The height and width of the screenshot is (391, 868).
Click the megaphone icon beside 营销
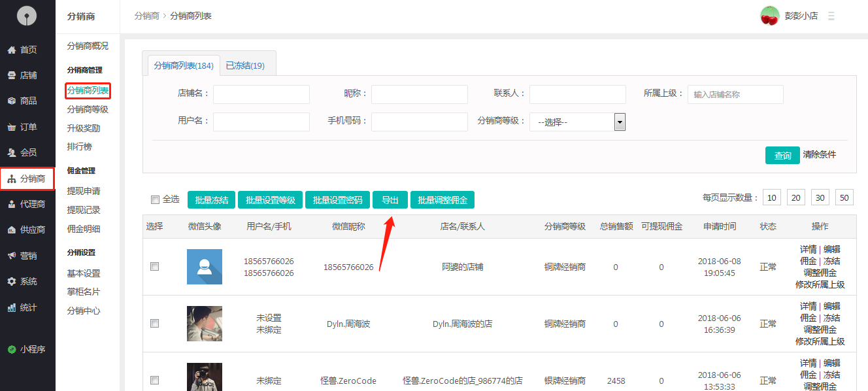click(11, 256)
